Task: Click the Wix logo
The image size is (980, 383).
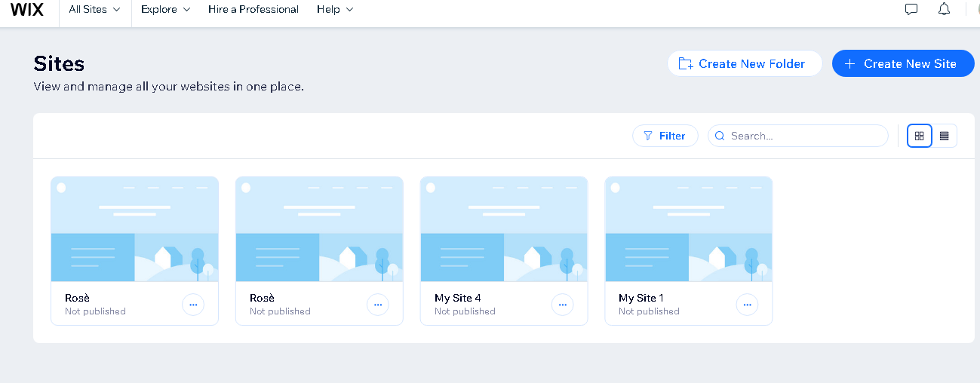Action: (28, 10)
